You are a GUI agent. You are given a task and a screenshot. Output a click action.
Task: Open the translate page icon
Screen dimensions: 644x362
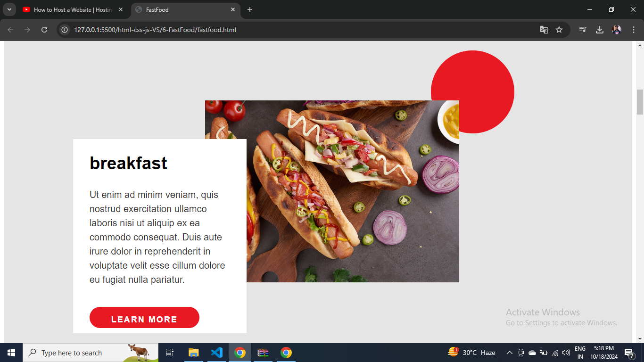pos(544,30)
